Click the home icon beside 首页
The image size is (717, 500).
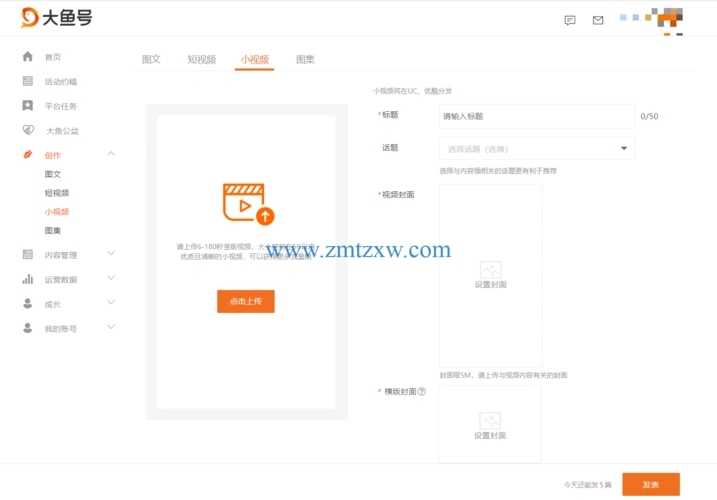pyautogui.click(x=28, y=56)
